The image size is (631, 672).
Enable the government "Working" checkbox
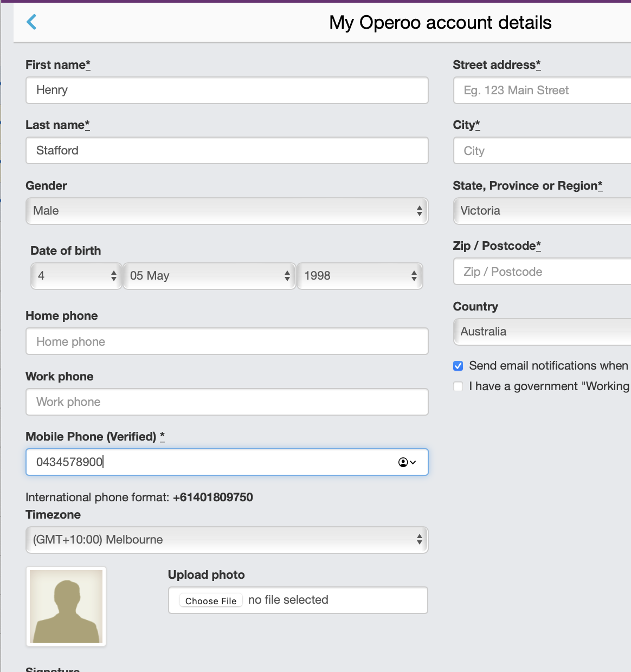click(458, 386)
